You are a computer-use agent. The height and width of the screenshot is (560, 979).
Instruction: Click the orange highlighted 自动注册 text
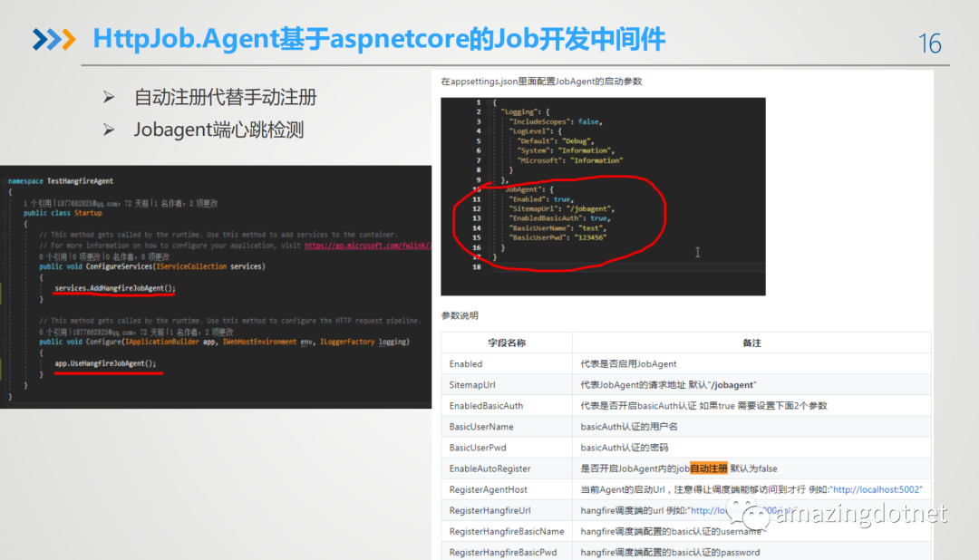[709, 468]
